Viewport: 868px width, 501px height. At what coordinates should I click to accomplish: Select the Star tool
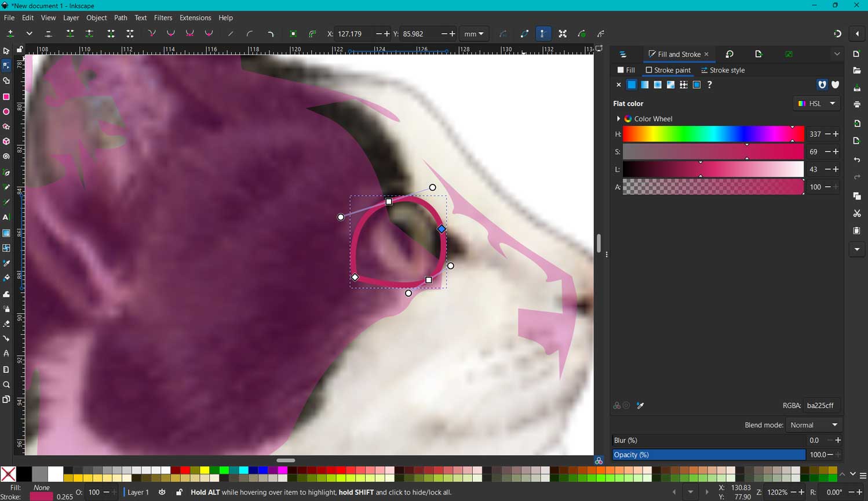pyautogui.click(x=6, y=126)
